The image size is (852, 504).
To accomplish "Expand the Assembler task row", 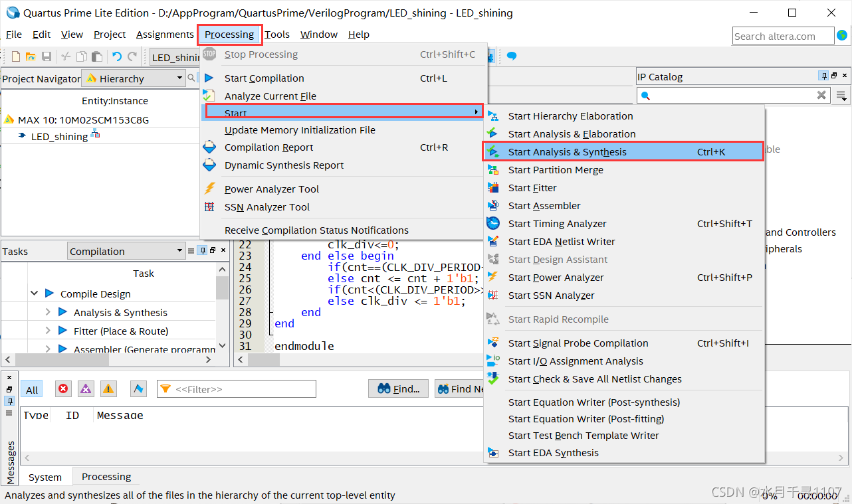I will point(48,349).
